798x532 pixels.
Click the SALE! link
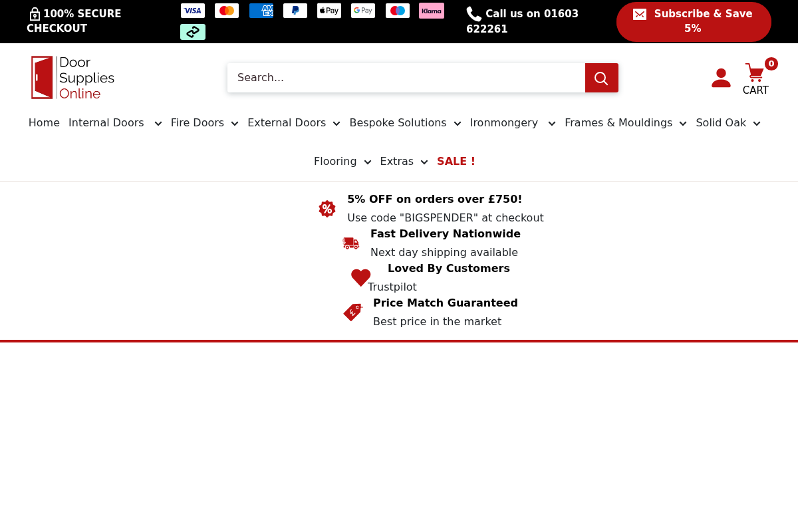tap(456, 161)
